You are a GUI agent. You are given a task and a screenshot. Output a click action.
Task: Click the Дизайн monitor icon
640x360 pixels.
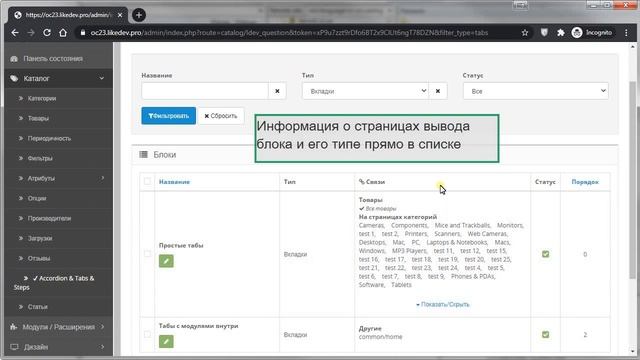tap(14, 347)
